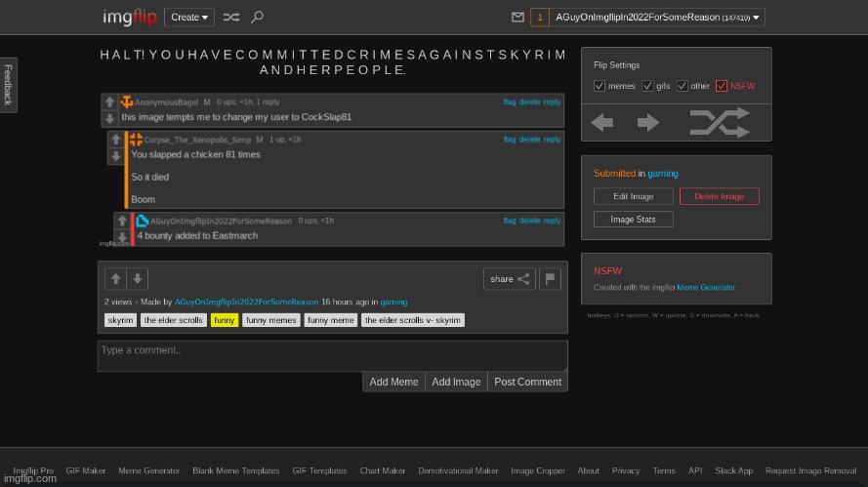Click the shuffle icon in the top bar

(x=230, y=18)
